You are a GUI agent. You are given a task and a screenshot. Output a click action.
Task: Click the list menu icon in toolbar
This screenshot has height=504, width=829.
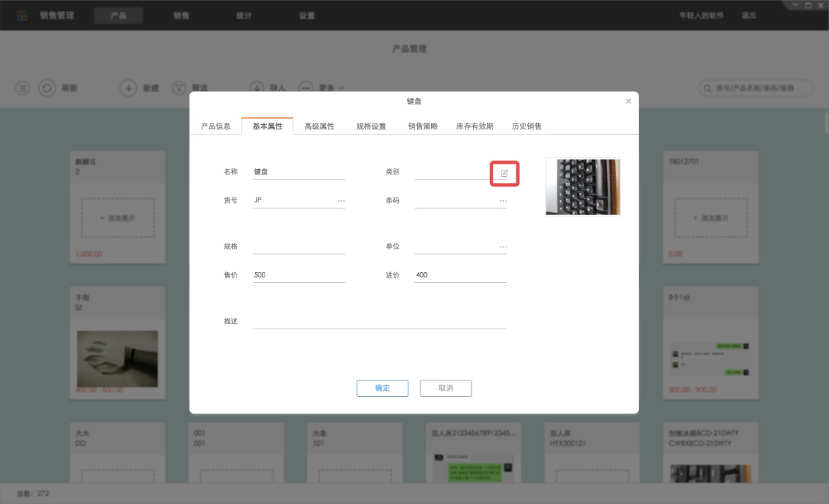click(x=23, y=88)
